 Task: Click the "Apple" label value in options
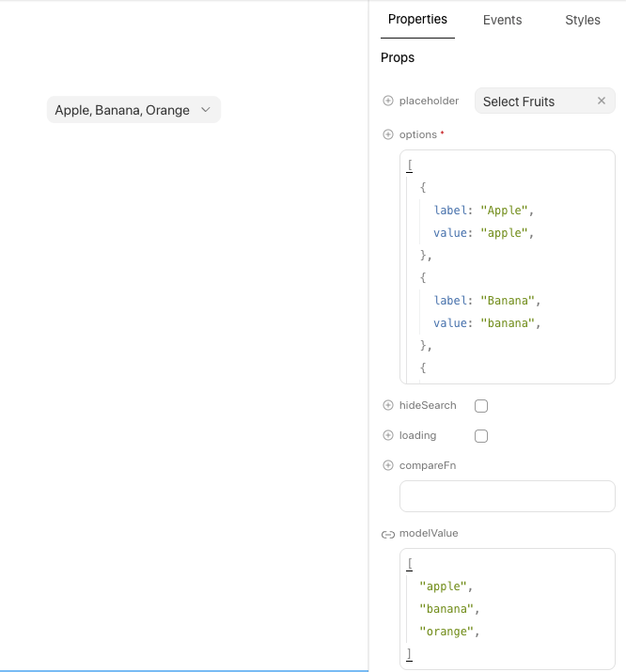pos(507,211)
